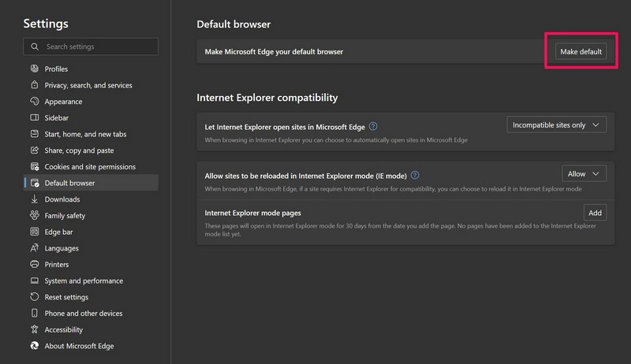Viewport: 631px width, 364px height.
Task: Click help icon beside Internet Explorer mode
Action: [x=415, y=175]
